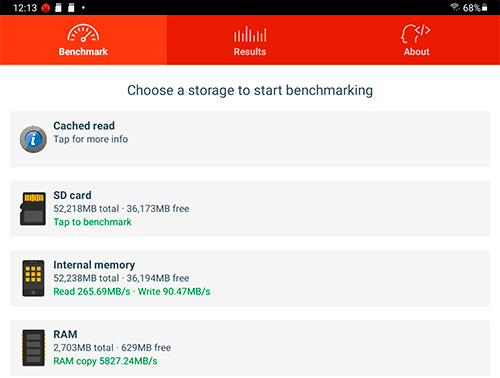Tap the RAM chip icon
This screenshot has width=500, height=378.
click(33, 348)
